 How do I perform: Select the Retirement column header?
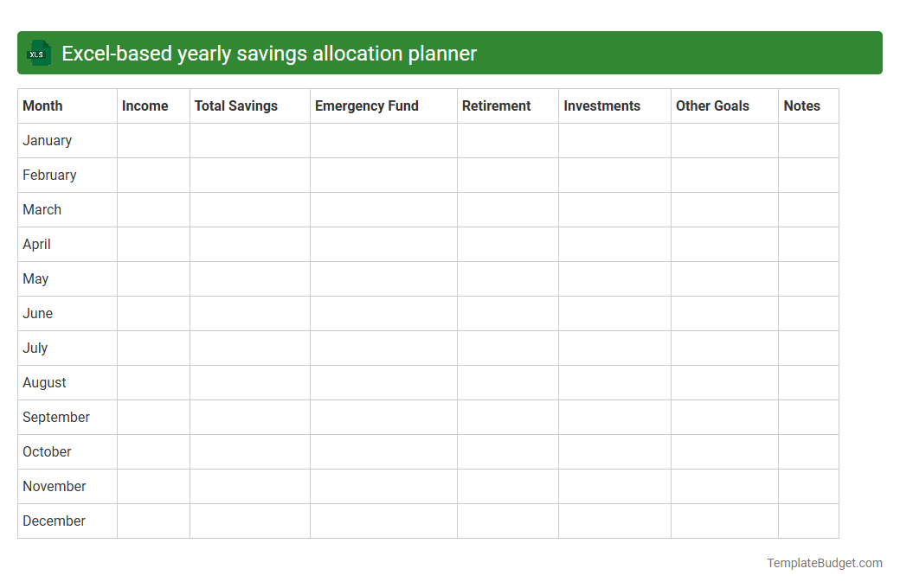point(496,105)
